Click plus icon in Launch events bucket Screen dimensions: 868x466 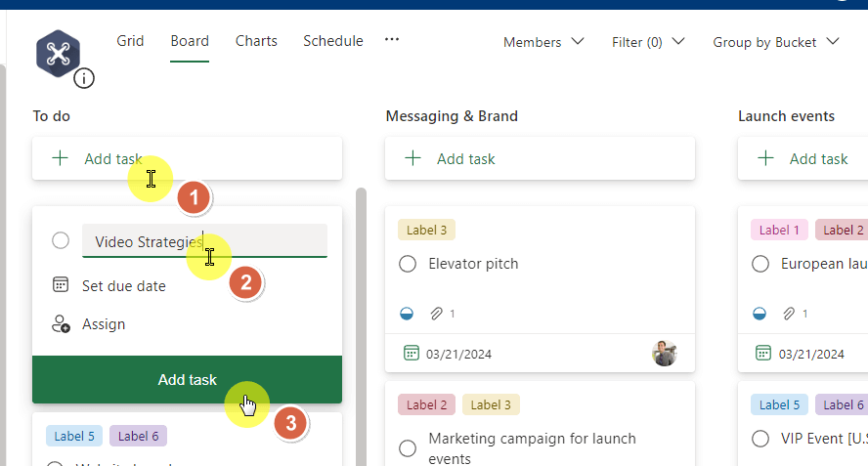[765, 159]
